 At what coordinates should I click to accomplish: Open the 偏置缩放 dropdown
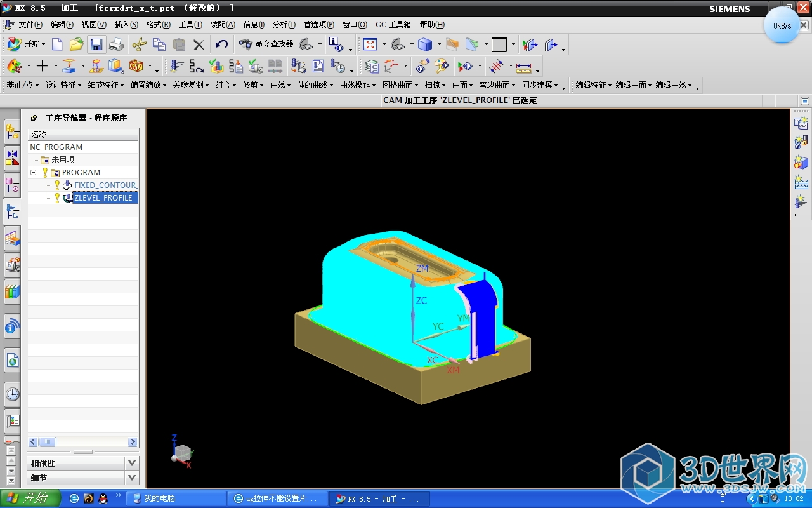point(148,85)
